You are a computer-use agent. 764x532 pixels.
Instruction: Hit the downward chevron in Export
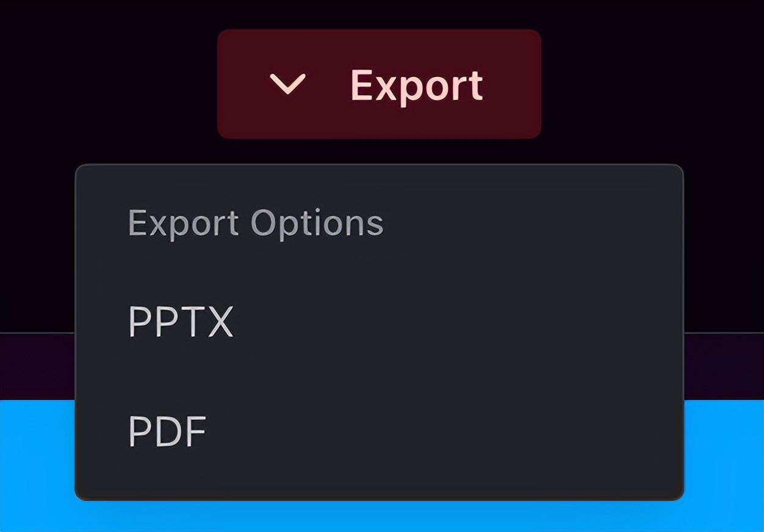tap(287, 84)
